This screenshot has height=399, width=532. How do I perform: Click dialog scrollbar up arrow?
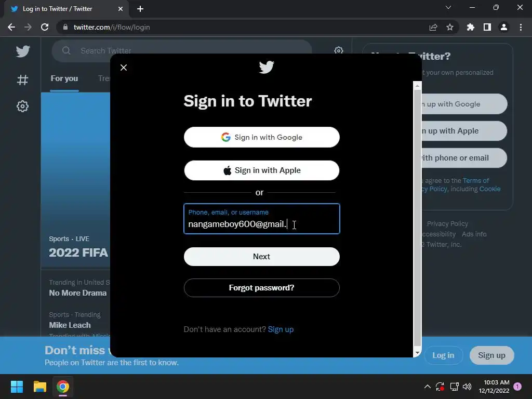coord(417,86)
